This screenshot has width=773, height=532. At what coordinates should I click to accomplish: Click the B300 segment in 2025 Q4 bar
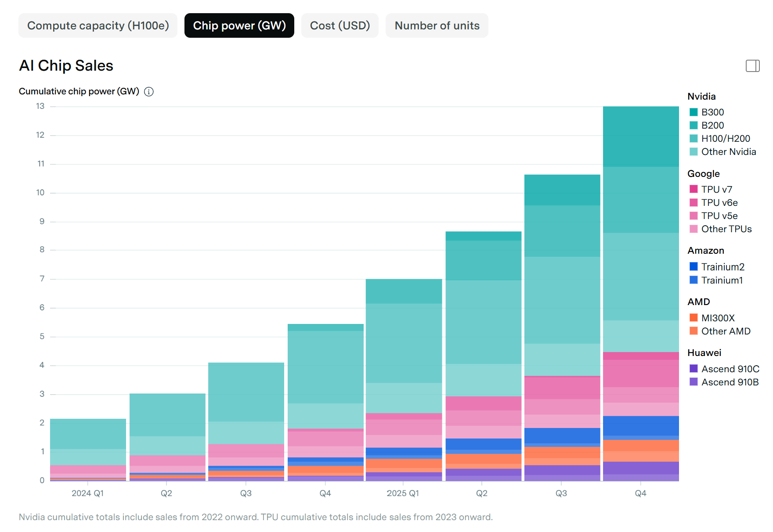(x=640, y=136)
